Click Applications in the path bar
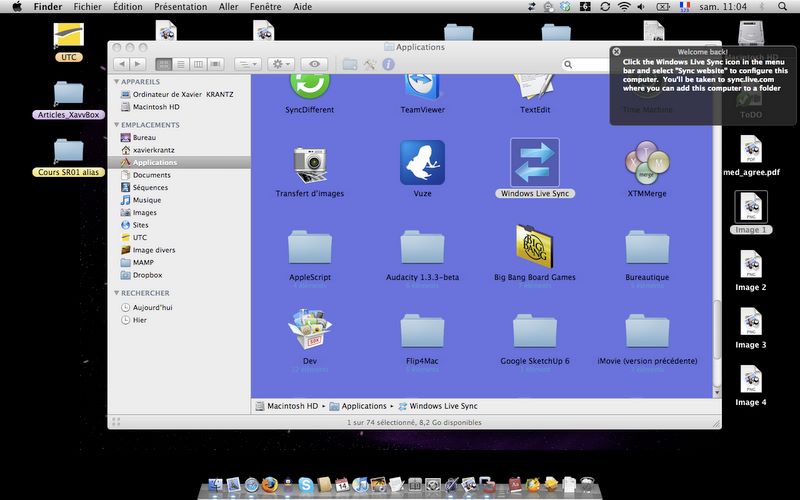The image size is (800, 500). click(358, 406)
